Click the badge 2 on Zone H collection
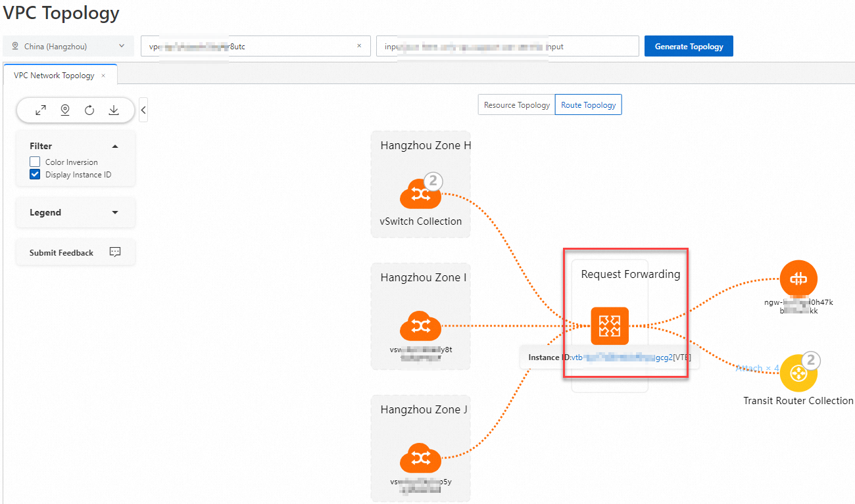855x504 pixels. click(432, 181)
